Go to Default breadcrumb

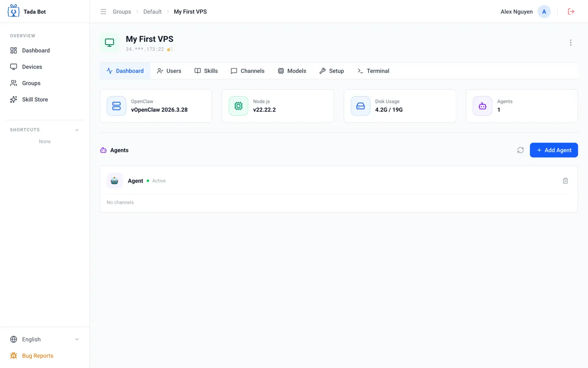click(153, 11)
